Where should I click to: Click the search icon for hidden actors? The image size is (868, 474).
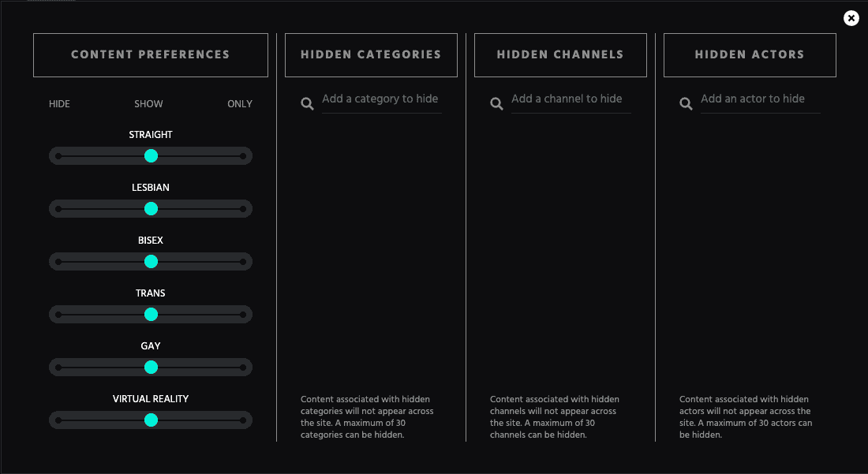[686, 103]
